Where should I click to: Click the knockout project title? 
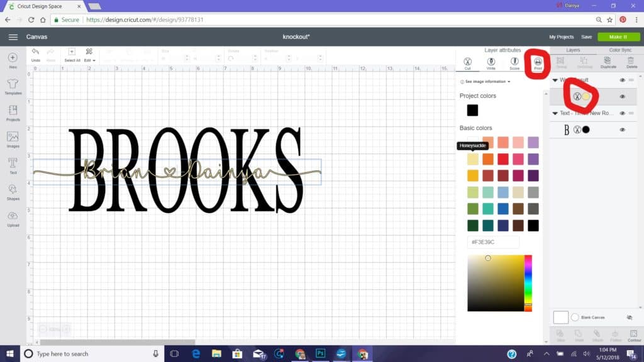[296, 37]
